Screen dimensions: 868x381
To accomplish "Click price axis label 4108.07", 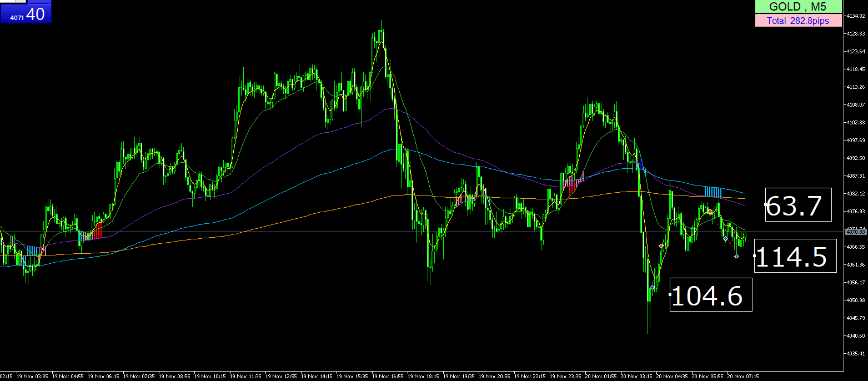I will point(857,105).
